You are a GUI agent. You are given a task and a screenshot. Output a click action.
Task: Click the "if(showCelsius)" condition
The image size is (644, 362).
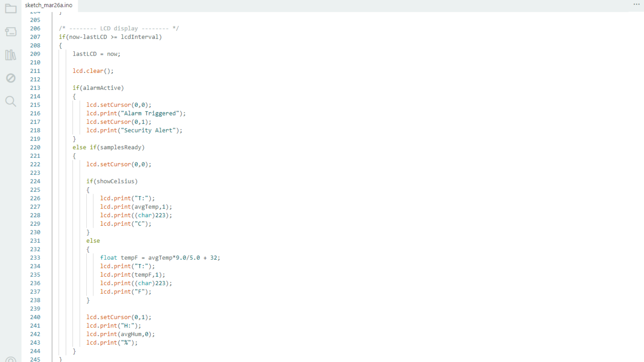click(112, 181)
